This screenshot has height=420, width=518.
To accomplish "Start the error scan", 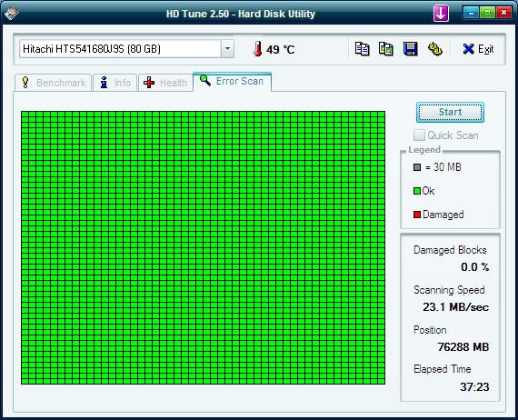I will click(450, 112).
